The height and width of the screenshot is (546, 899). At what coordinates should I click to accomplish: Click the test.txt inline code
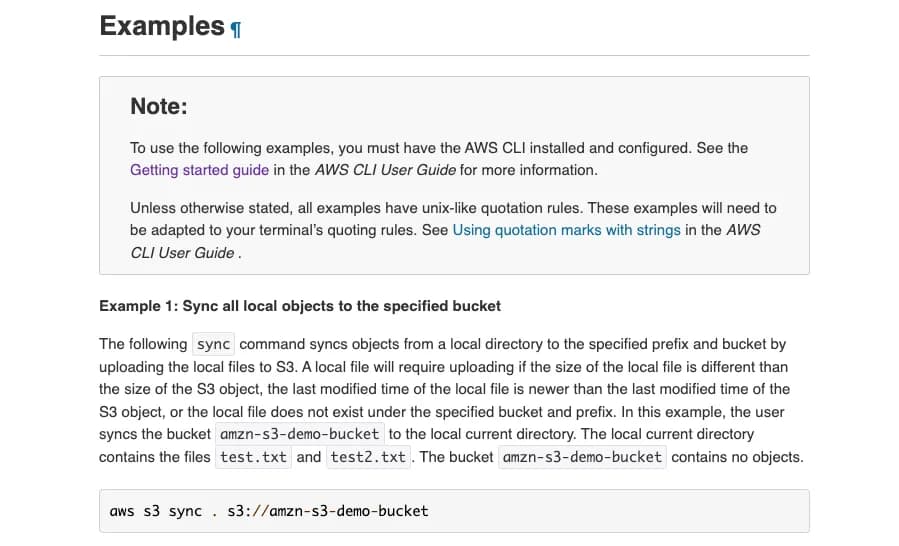(x=253, y=457)
